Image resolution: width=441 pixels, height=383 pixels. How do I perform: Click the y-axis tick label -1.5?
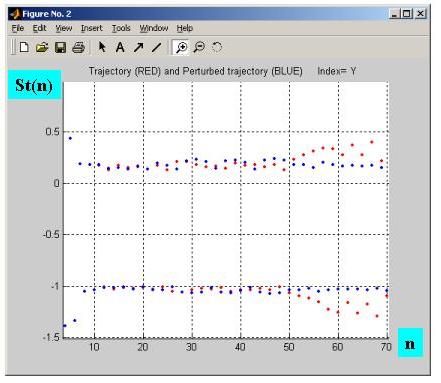pyautogui.click(x=51, y=337)
